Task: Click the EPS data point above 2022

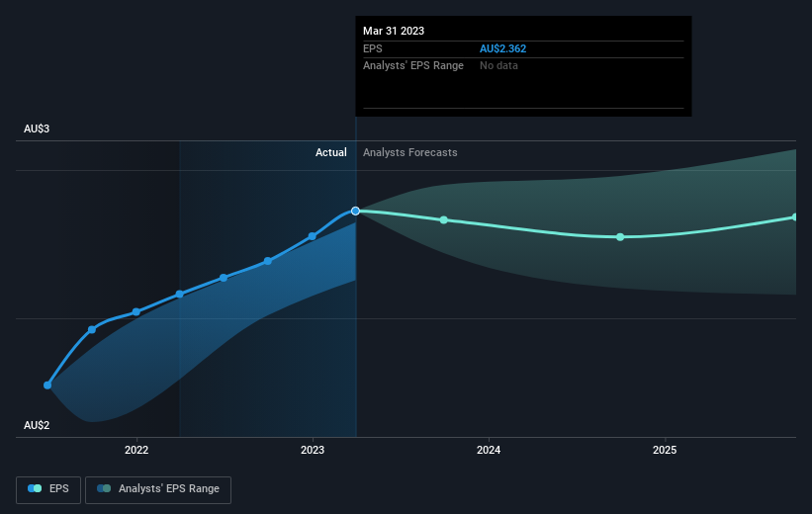Action: click(x=136, y=311)
